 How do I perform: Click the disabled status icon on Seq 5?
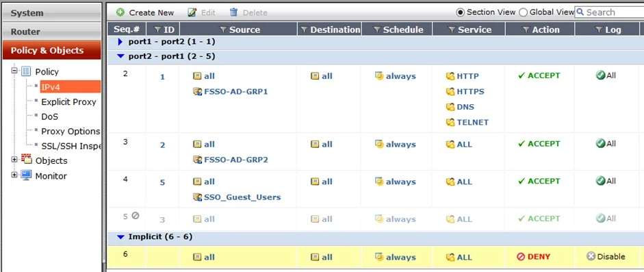pyautogui.click(x=136, y=215)
